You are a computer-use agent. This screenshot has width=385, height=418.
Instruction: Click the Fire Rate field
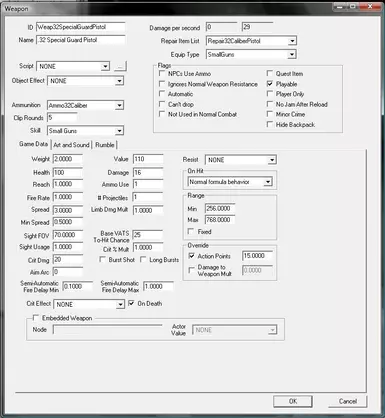(x=68, y=197)
